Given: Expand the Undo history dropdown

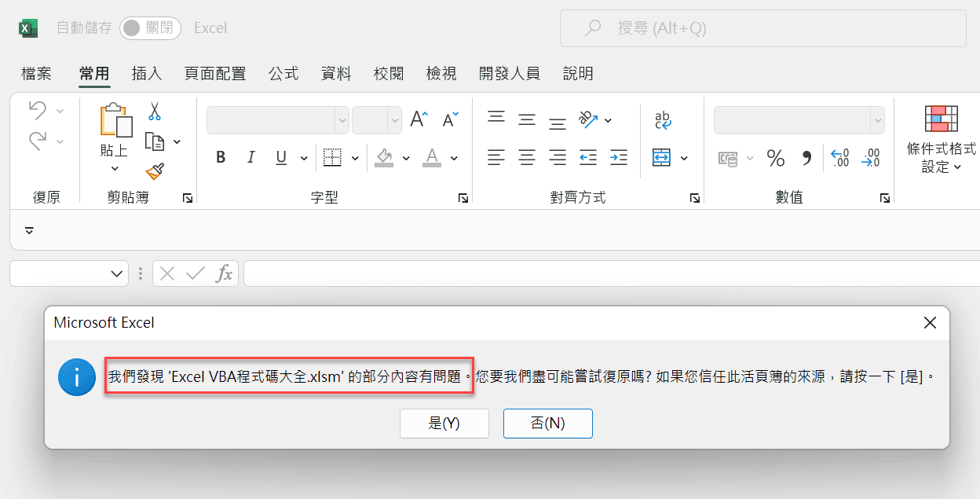Looking at the screenshot, I should coord(60,111).
